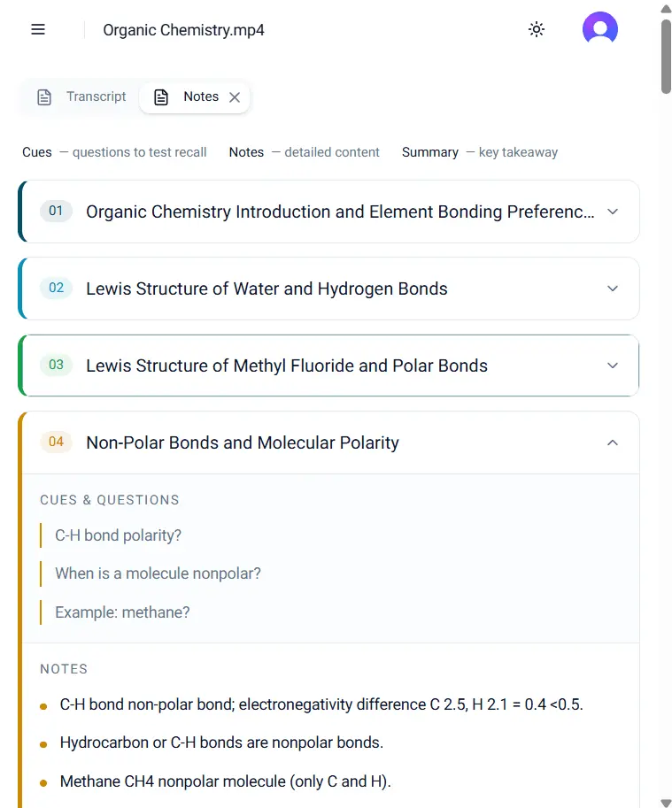Screen dimensions: 672x808
Task: Click the Notes tab document icon
Action: [x=161, y=96]
